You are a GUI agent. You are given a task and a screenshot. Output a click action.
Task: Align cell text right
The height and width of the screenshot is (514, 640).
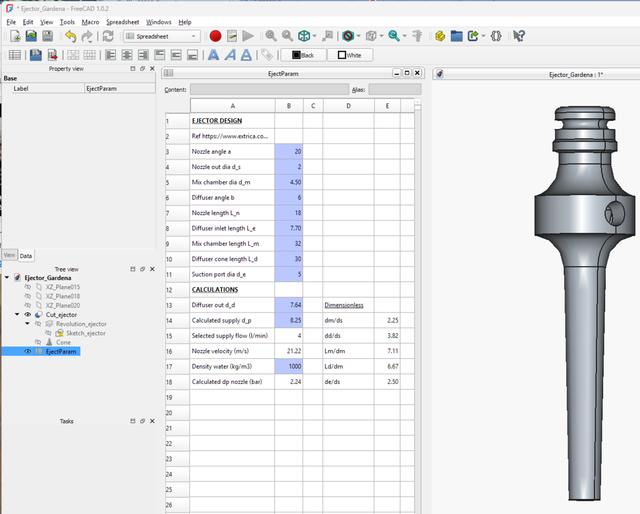click(x=143, y=55)
